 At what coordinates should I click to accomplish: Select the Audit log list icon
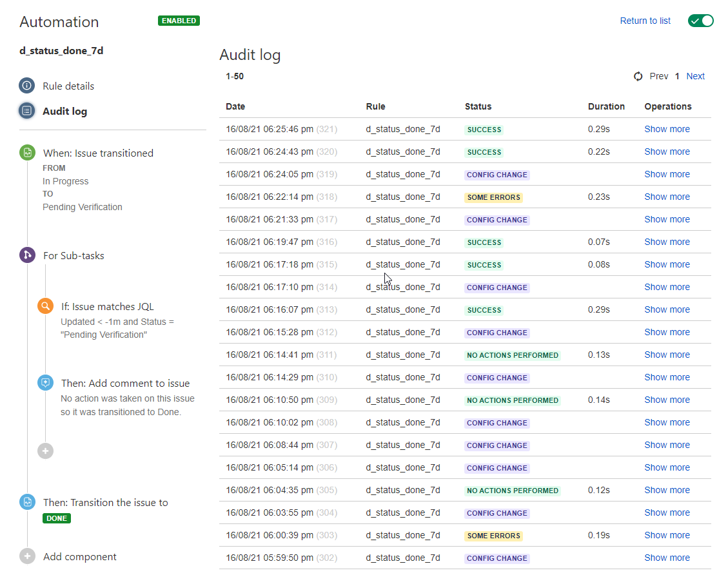[26, 110]
